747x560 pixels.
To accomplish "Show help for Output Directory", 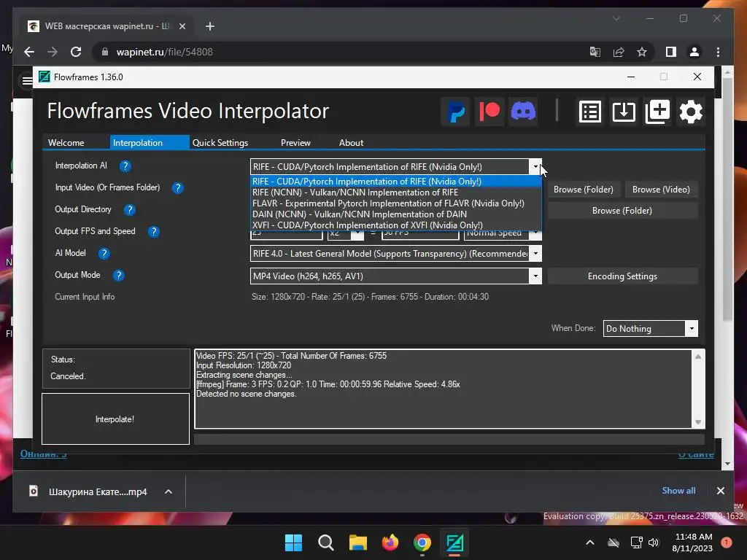I will coord(130,210).
